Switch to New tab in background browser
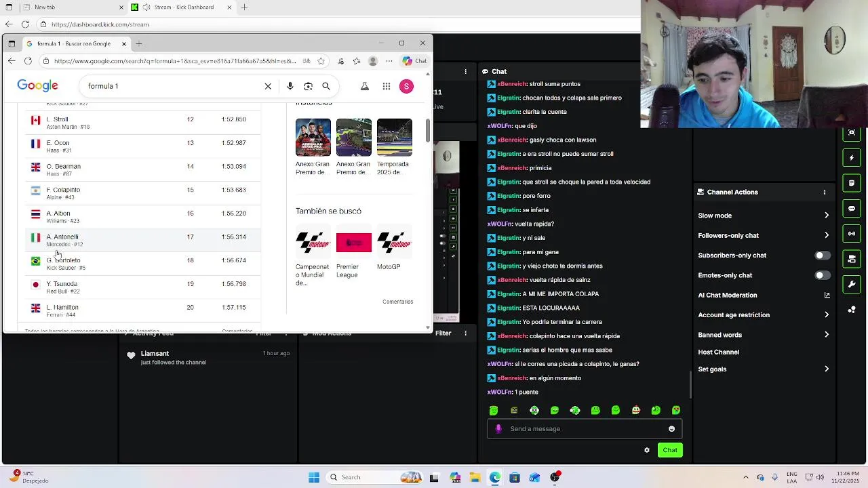Viewport: 868px width, 488px height. point(73,7)
